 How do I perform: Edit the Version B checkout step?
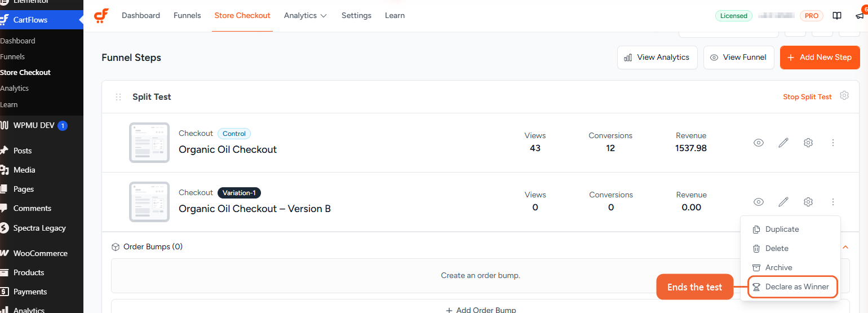(x=783, y=202)
